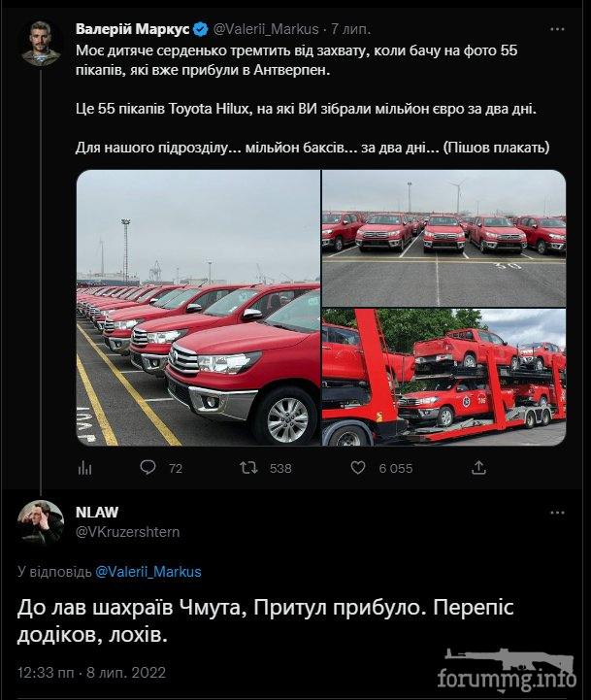Click the 12:33 пп · 8 лип. 2022 timestamp
This screenshot has height=700, width=591.
[x=92, y=672]
